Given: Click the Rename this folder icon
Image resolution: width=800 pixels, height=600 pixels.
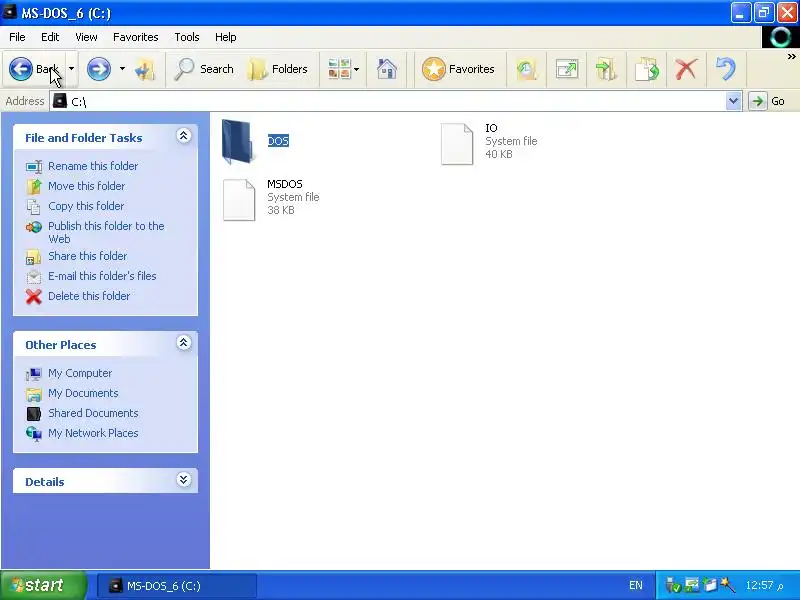Looking at the screenshot, I should tap(34, 166).
